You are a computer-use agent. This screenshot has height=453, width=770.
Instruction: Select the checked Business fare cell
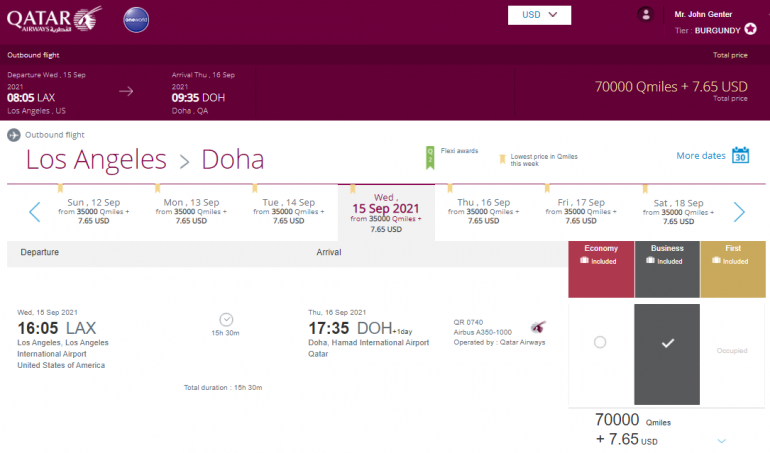click(x=666, y=342)
